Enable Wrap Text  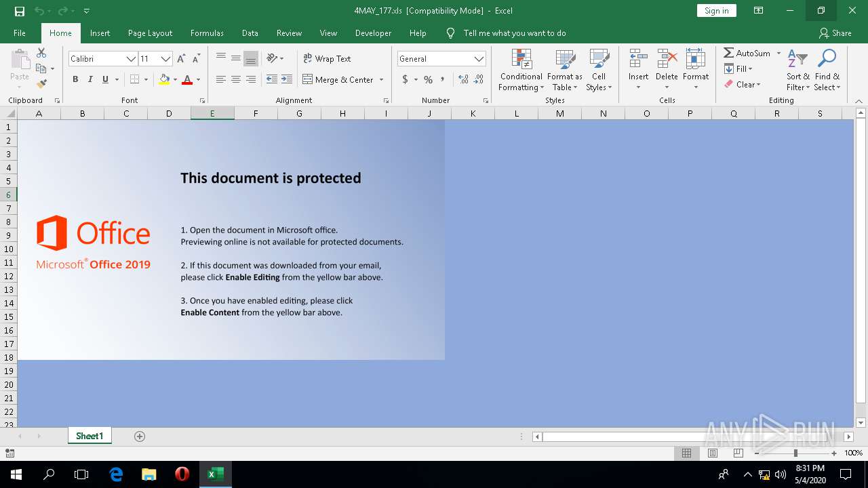[327, 59]
